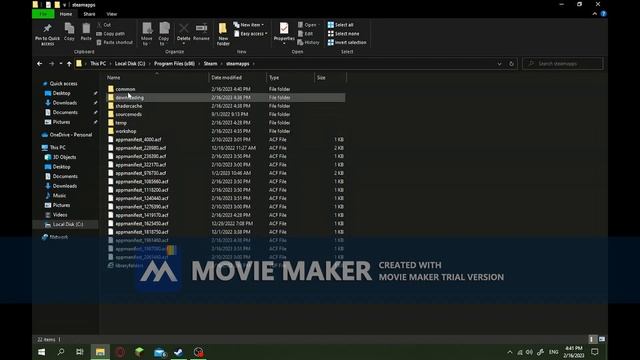640x360 pixels.
Task: Open Windows Start menu
Action: pos(42,352)
